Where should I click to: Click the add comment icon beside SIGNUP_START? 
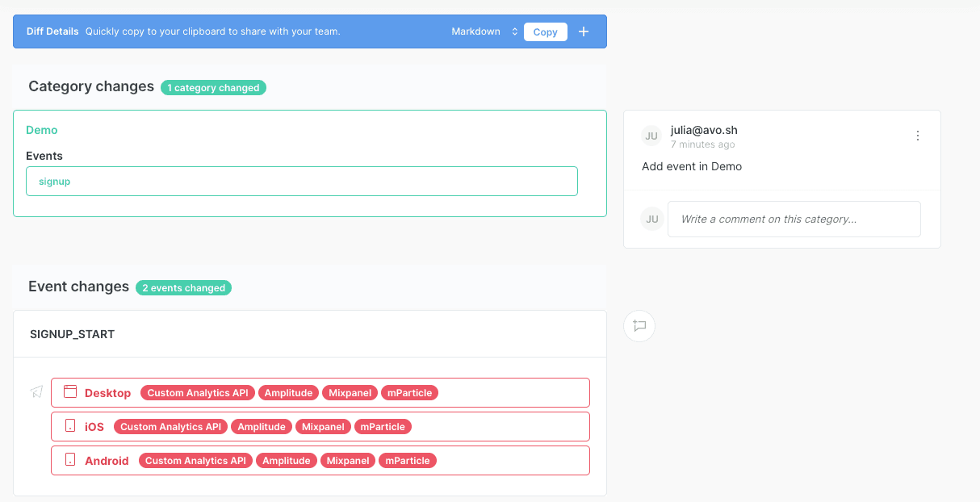639,326
